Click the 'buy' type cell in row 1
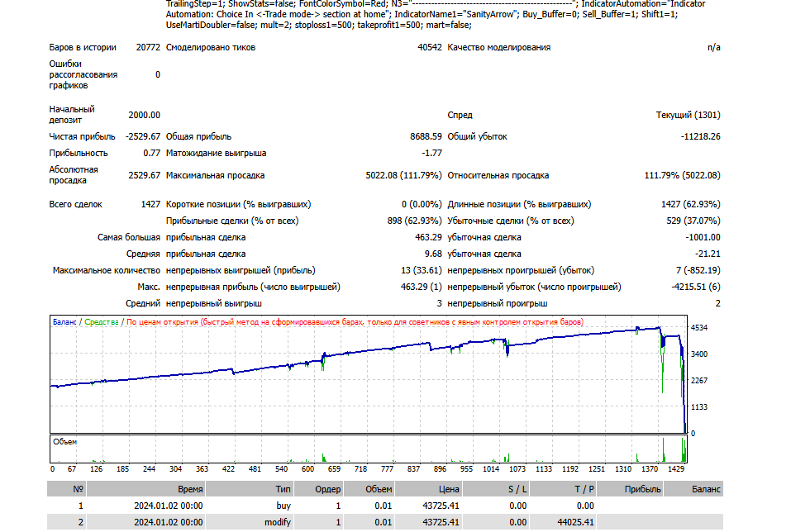Viewport: 791px width, 532px height. click(284, 506)
